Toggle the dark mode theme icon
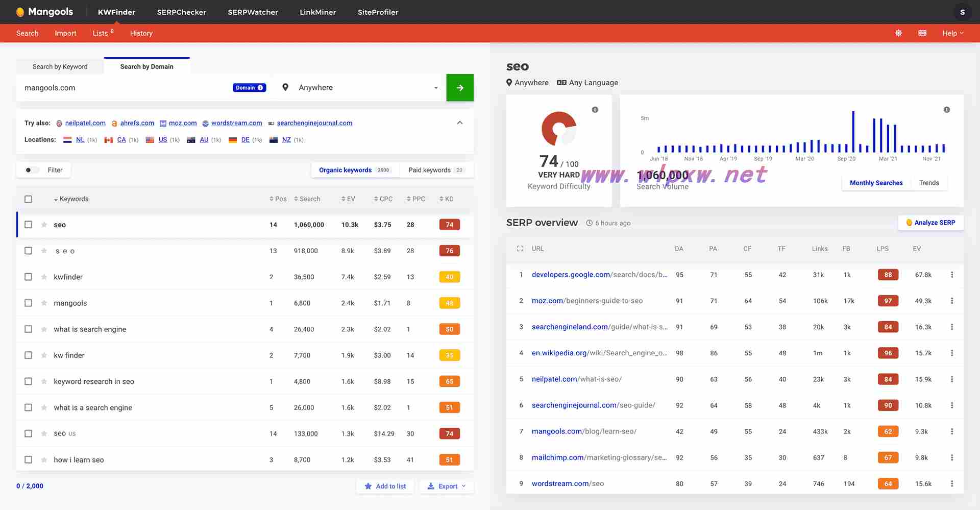The image size is (980, 510). [x=898, y=33]
